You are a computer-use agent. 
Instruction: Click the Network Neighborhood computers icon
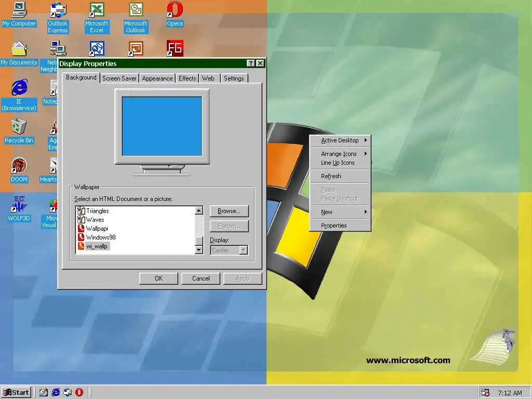click(58, 49)
